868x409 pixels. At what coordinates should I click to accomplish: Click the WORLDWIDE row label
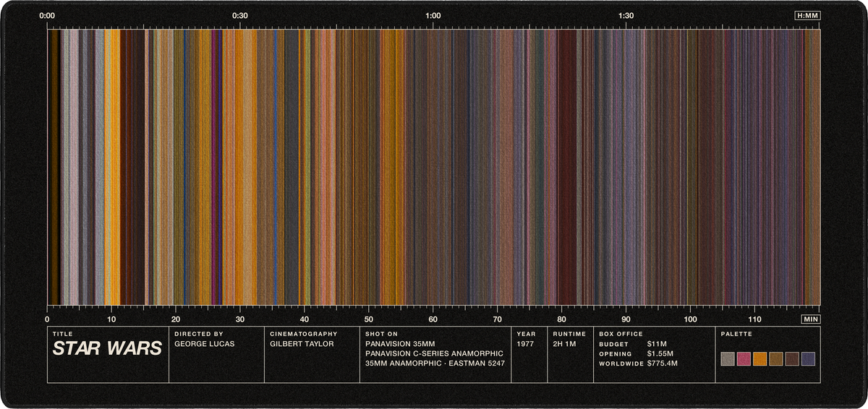[x=621, y=364]
